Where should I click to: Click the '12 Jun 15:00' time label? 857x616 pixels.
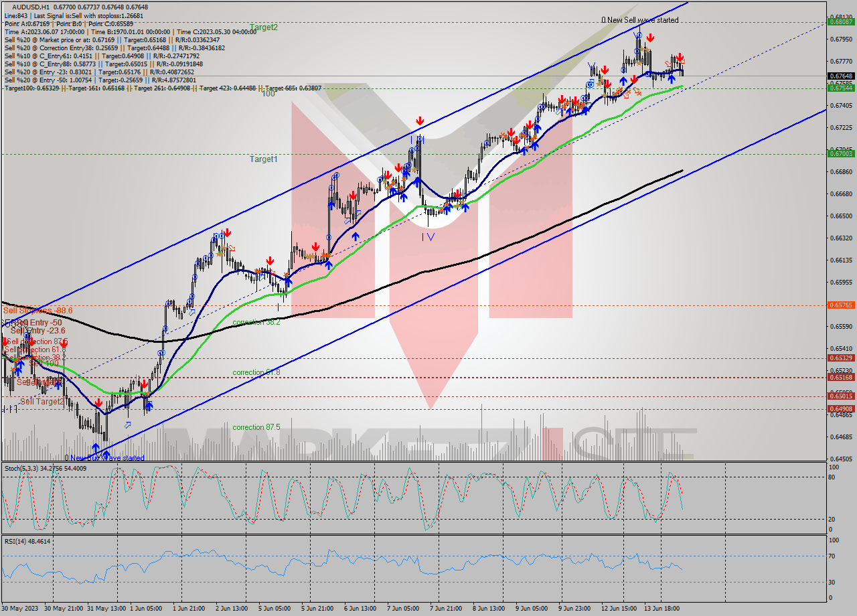[x=620, y=609]
